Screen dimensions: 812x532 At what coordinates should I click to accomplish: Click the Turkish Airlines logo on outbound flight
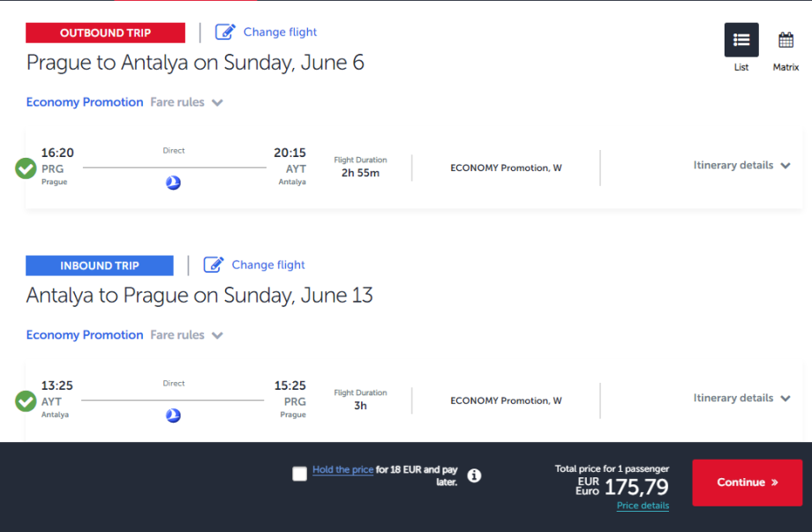[173, 183]
